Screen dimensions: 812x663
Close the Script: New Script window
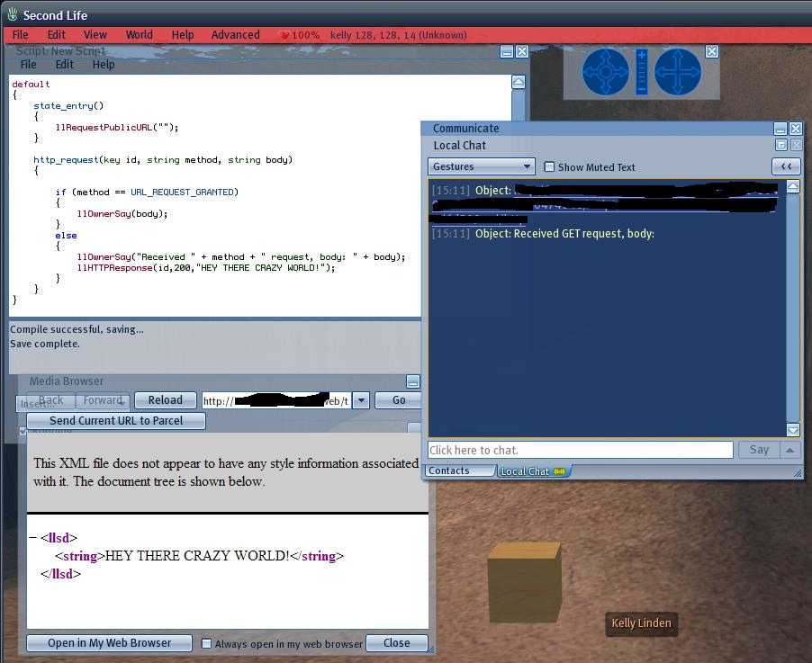[522, 51]
